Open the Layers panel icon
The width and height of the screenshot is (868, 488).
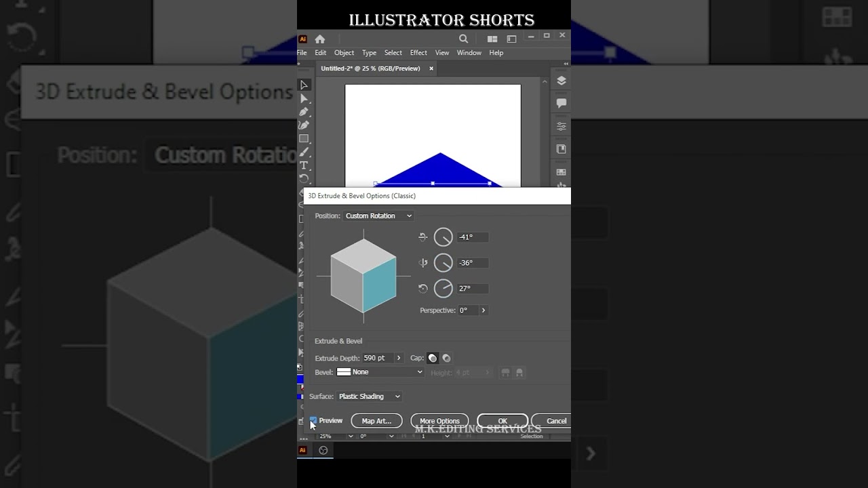(561, 80)
